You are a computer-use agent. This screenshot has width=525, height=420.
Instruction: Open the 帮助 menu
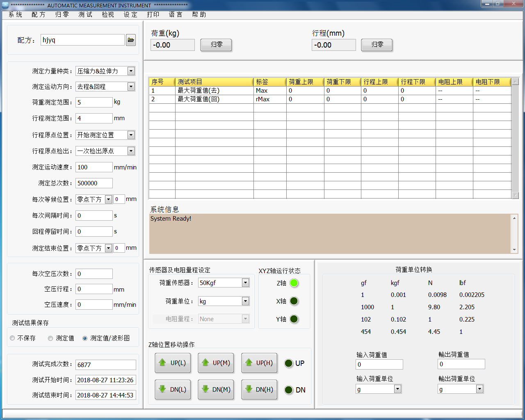(x=199, y=14)
